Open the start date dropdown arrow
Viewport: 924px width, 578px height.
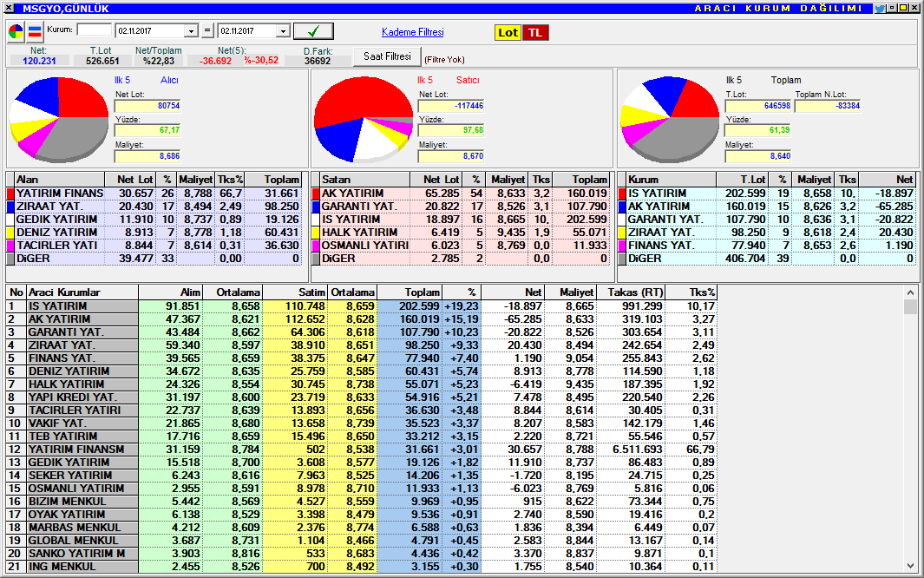pos(191,31)
